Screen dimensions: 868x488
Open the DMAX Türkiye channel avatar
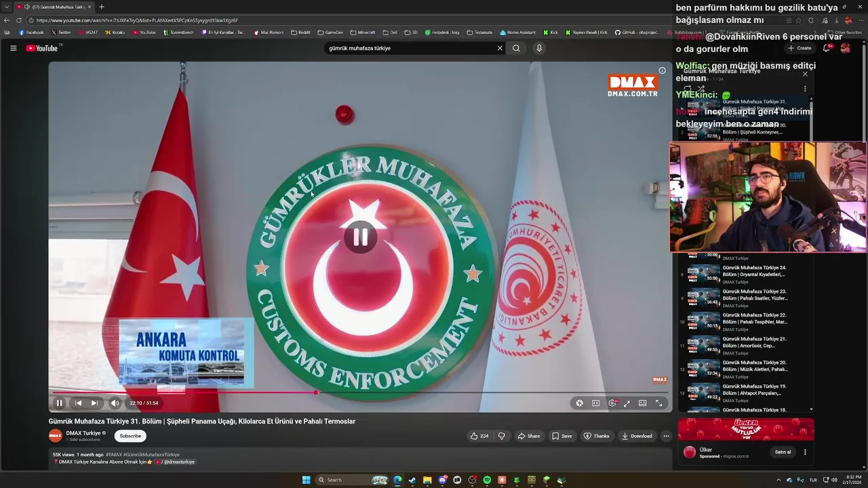point(56,436)
